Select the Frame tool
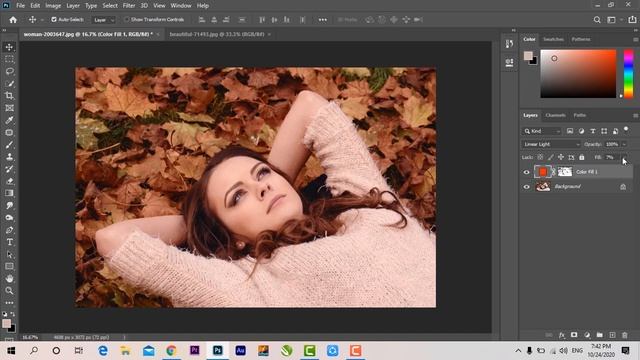640x360 pixels. [9, 108]
